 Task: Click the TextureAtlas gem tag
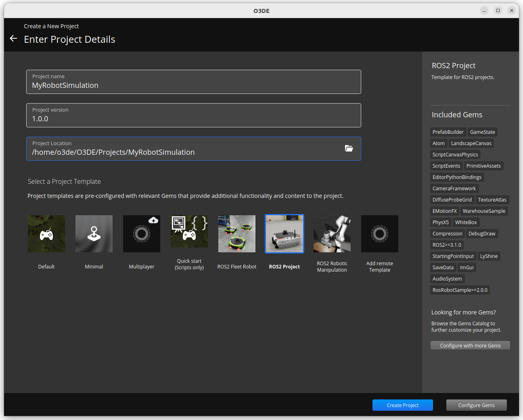pyautogui.click(x=492, y=200)
